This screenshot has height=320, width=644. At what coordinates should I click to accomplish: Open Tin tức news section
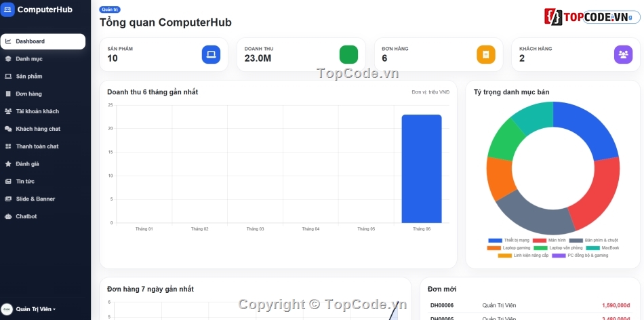[43, 181]
